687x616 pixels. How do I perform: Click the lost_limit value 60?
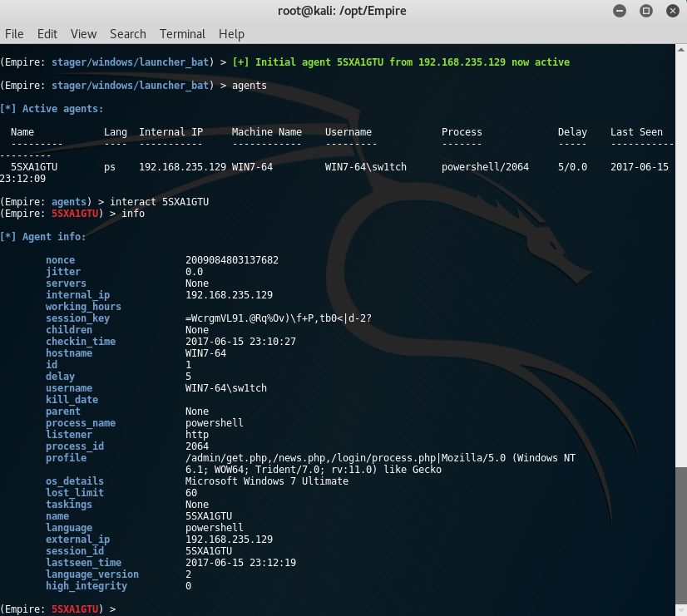[191, 492]
